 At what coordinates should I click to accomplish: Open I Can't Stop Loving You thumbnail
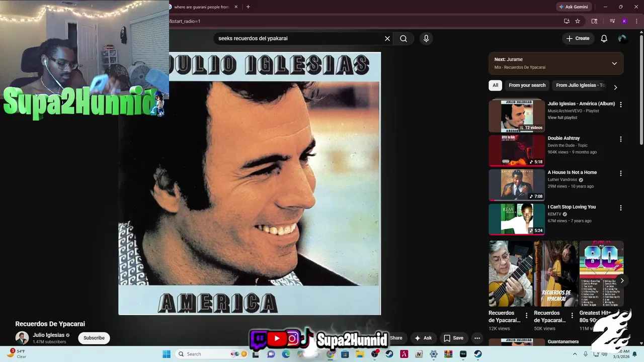pyautogui.click(x=517, y=219)
